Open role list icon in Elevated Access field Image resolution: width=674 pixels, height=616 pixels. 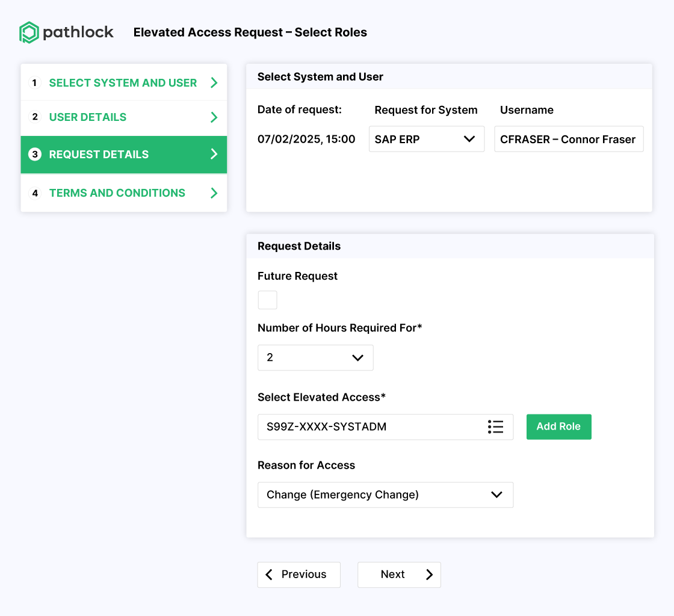pos(495,427)
